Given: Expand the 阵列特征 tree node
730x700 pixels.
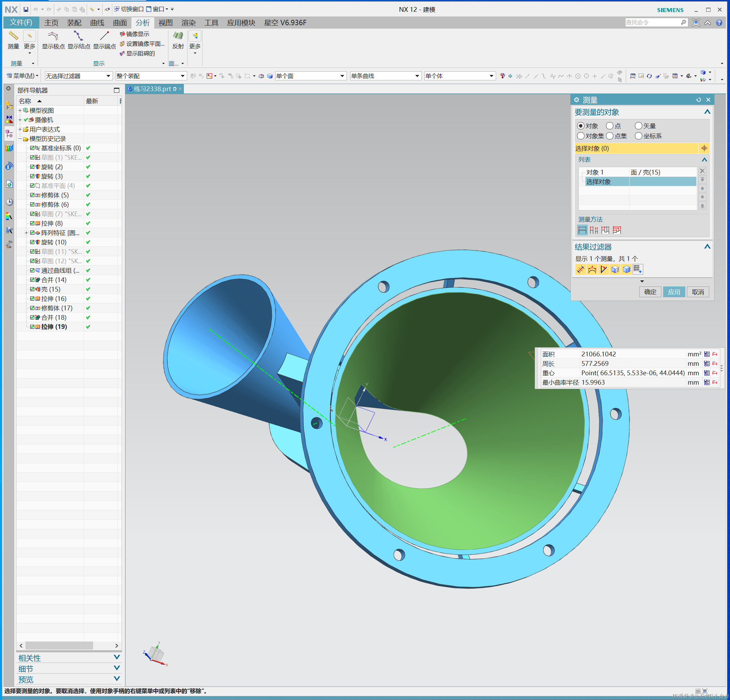Looking at the screenshot, I should point(27,233).
